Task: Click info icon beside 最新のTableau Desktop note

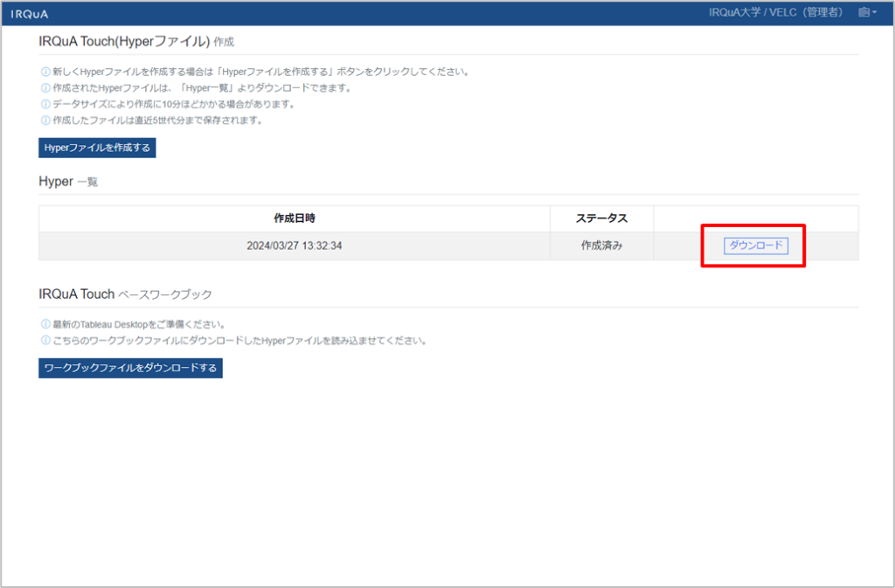Action: tap(45, 324)
